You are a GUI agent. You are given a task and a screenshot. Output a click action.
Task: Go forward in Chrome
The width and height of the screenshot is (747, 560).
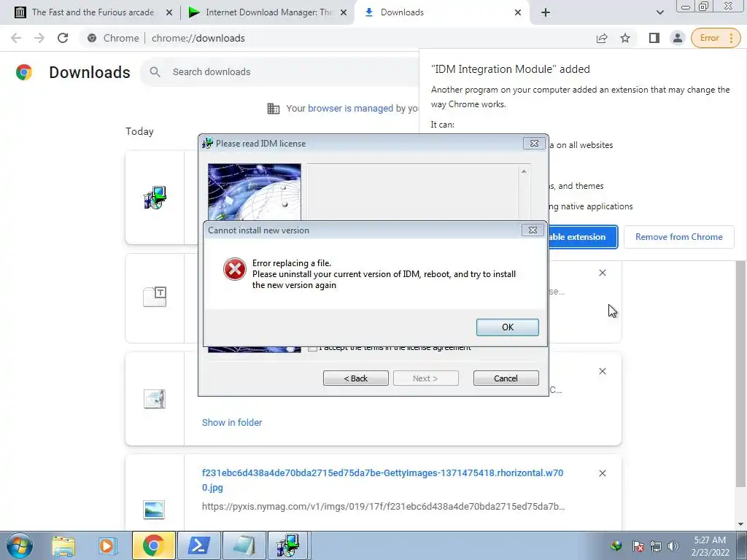click(39, 38)
